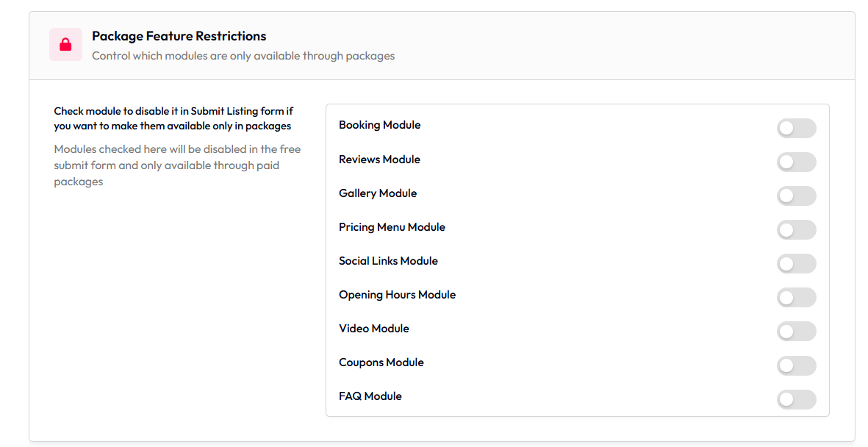The image size is (868, 447).
Task: Toggle the Opening Hours Module switch
Action: [x=796, y=298]
